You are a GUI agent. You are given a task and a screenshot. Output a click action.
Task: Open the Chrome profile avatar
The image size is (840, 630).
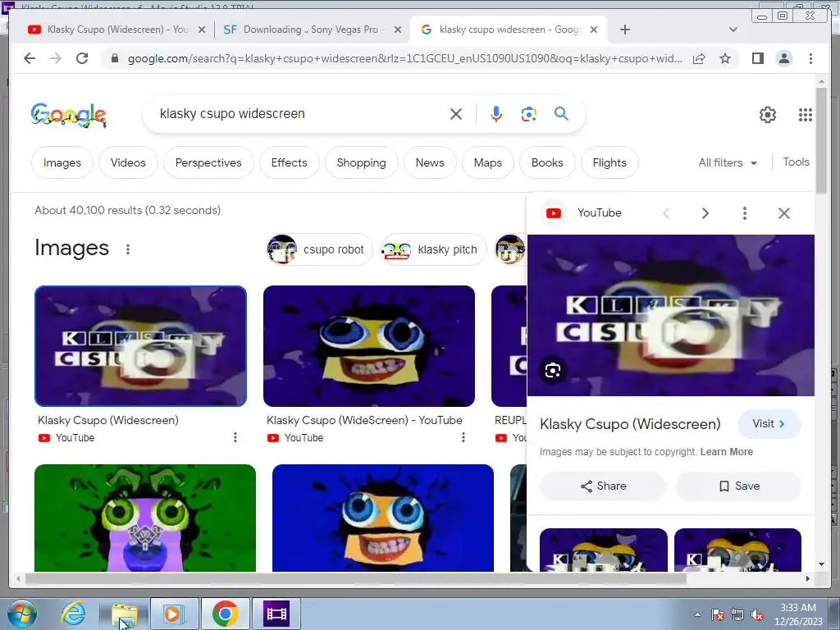coord(783,58)
